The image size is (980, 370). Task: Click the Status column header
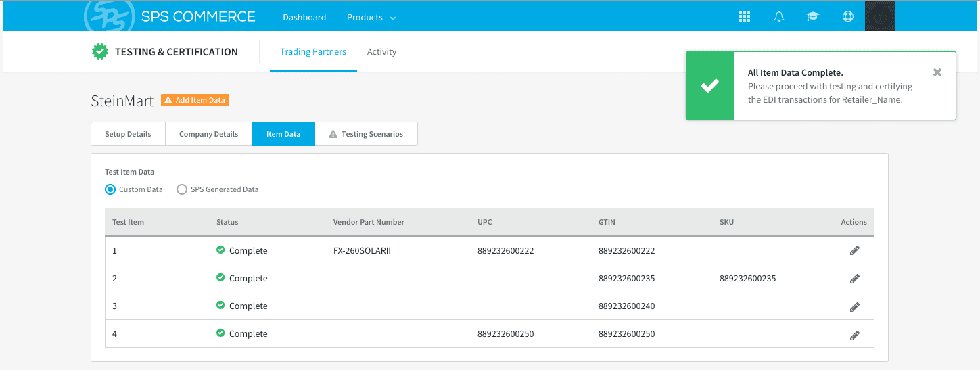[227, 222]
